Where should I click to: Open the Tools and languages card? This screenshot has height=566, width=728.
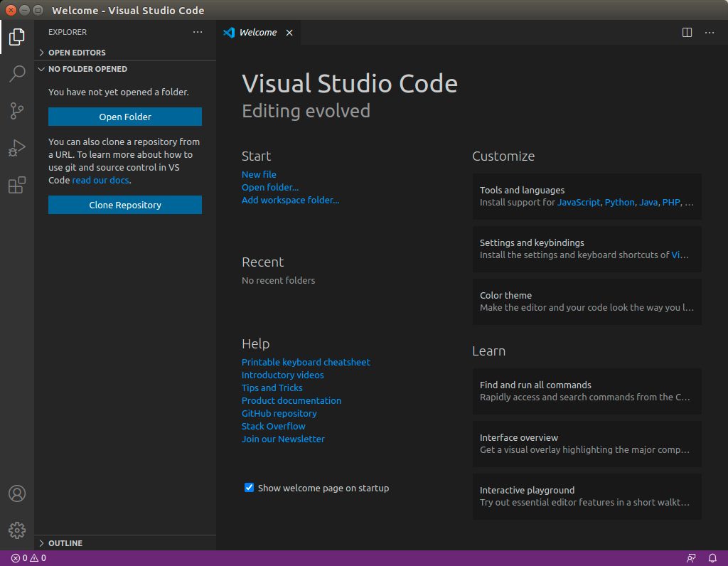pyautogui.click(x=587, y=196)
